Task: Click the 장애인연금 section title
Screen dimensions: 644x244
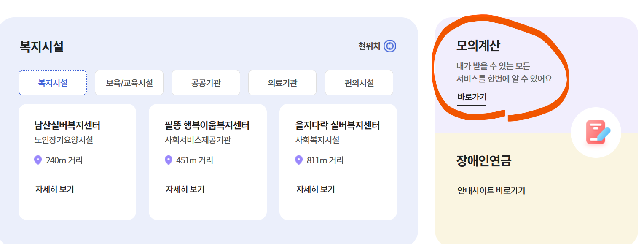Action: 483,160
